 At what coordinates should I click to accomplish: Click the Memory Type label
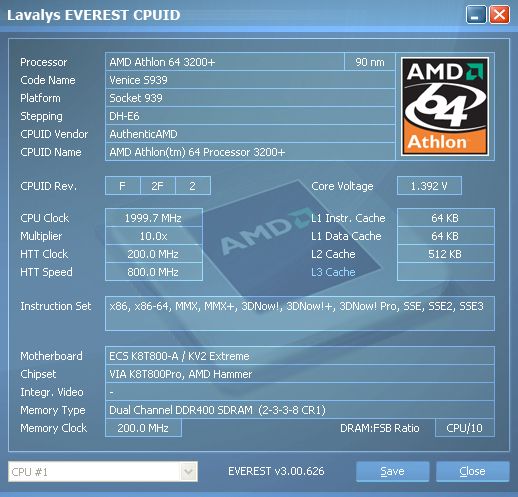pyautogui.click(x=53, y=410)
